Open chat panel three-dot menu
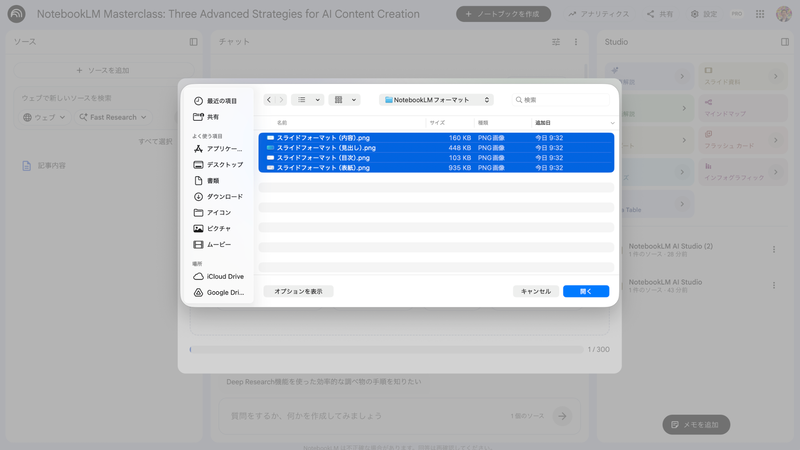Viewport: 800px width, 450px height. pos(576,42)
